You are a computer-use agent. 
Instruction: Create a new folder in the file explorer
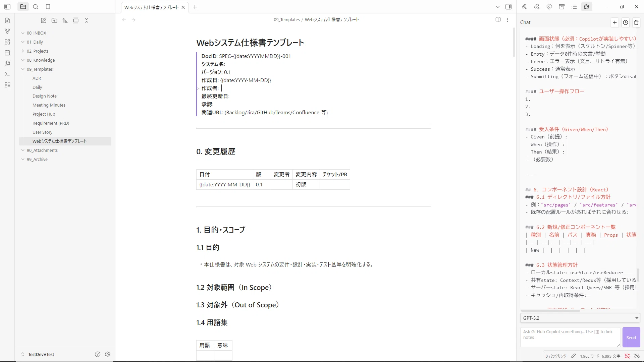click(54, 20)
